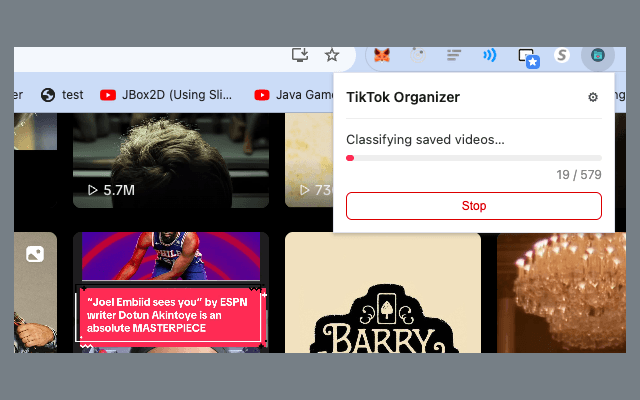Open the 'test' bookmark
640x400 pixels.
[62, 95]
